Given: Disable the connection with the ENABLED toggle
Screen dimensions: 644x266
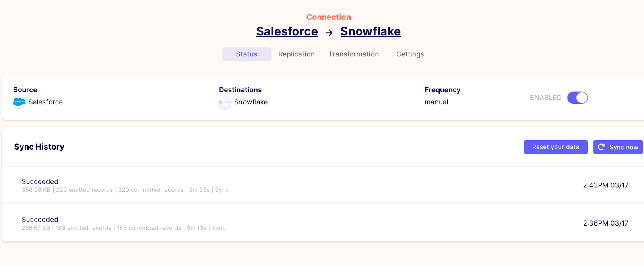Looking at the screenshot, I should point(577,98).
